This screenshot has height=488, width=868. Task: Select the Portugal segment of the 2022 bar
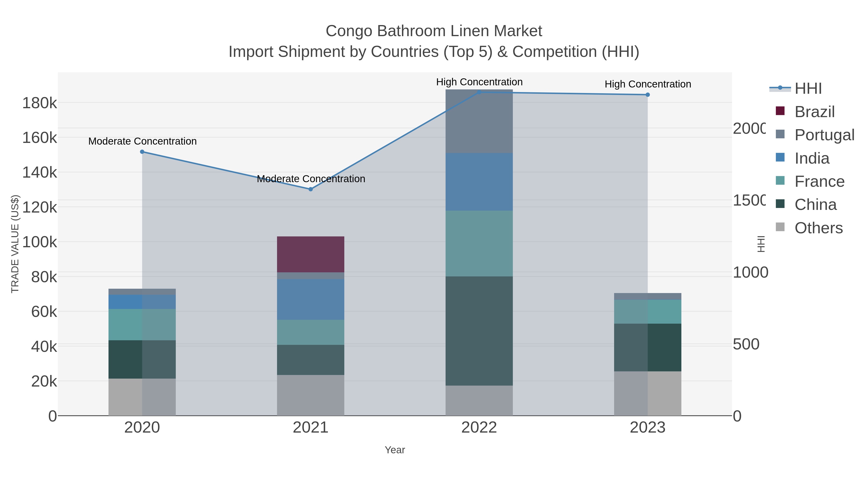(479, 121)
